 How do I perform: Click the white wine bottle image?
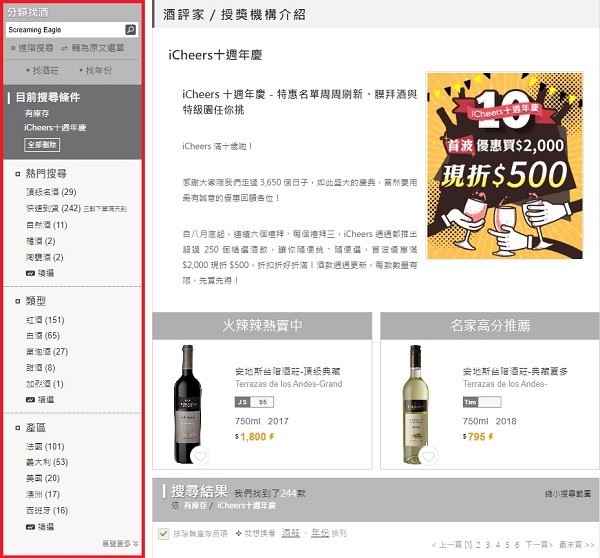[x=416, y=404]
